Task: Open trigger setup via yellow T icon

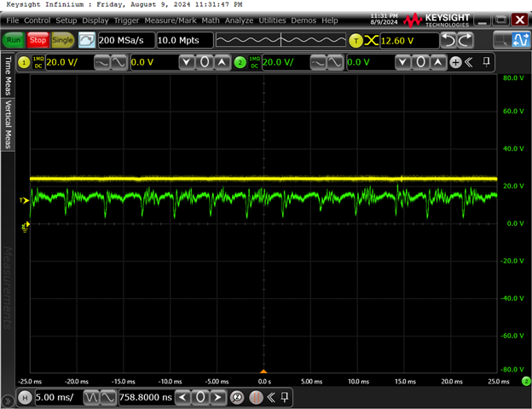Action: tap(356, 41)
